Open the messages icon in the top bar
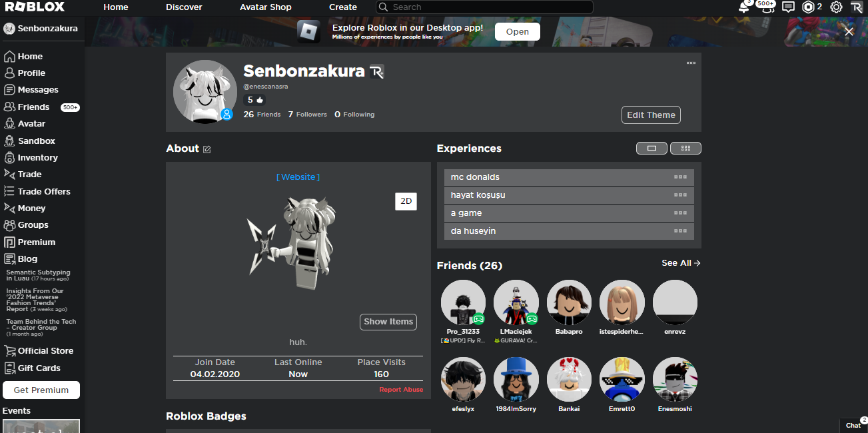Image resolution: width=868 pixels, height=433 pixels. coord(788,7)
